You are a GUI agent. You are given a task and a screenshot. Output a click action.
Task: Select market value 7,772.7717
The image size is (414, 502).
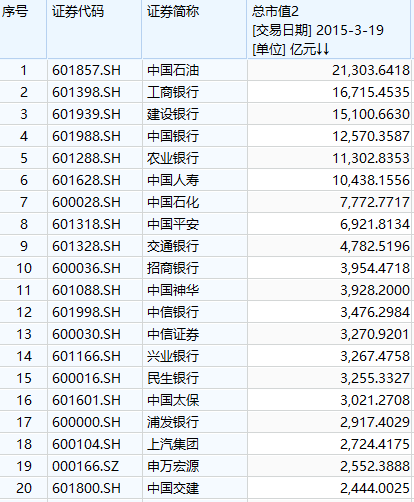pos(329,202)
